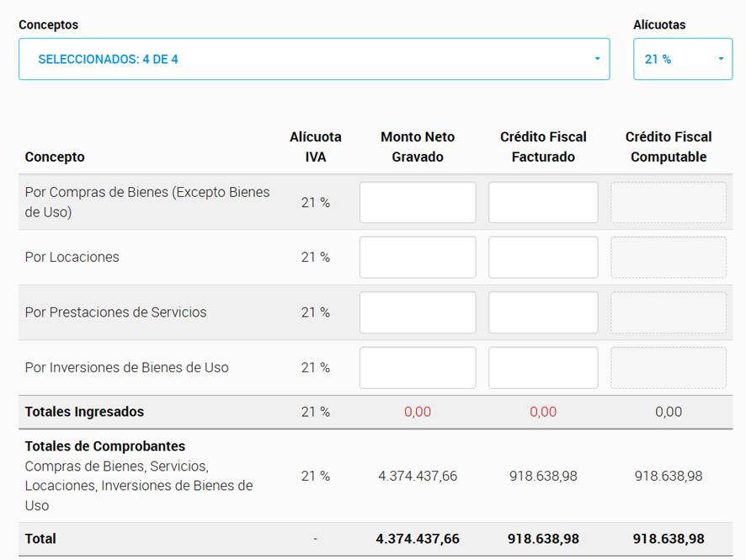Click the red 0,00 under Monto Neto Gravado
This screenshot has width=746, height=560.
418,412
